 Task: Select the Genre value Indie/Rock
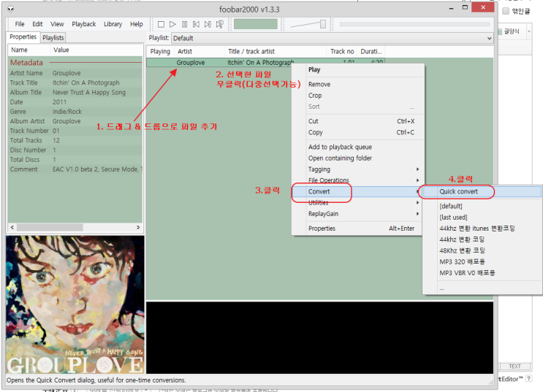pos(67,112)
